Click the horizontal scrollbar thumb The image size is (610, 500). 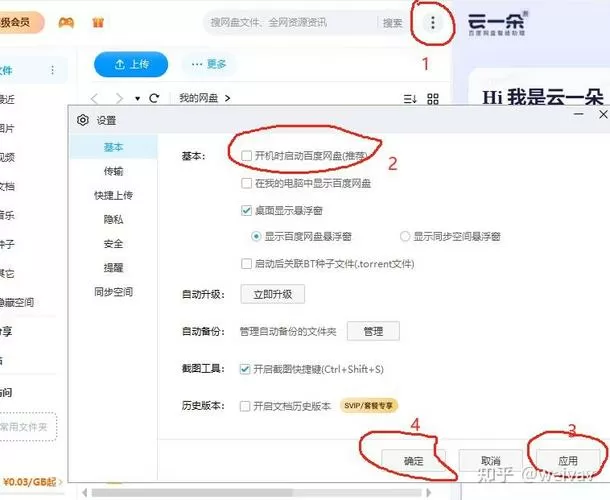click(x=192, y=493)
